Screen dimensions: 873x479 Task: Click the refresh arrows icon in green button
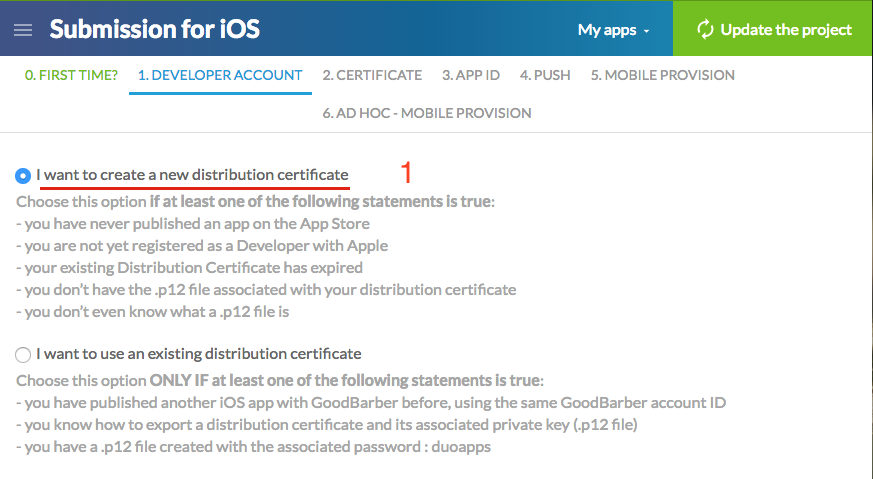pyautogui.click(x=705, y=29)
